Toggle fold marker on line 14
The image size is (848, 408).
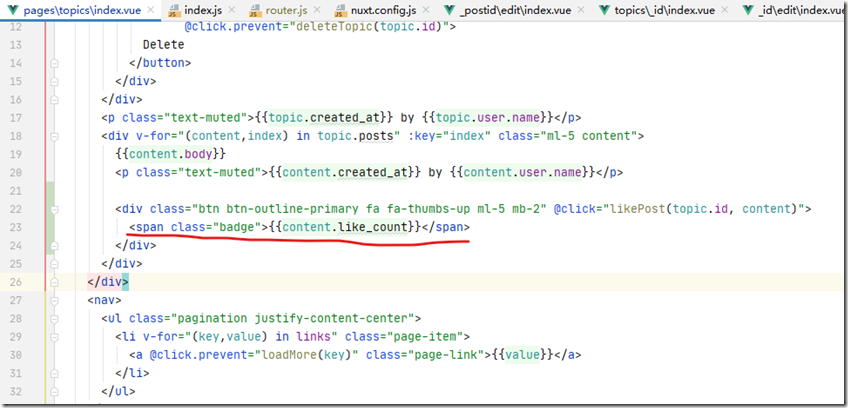coord(54,63)
